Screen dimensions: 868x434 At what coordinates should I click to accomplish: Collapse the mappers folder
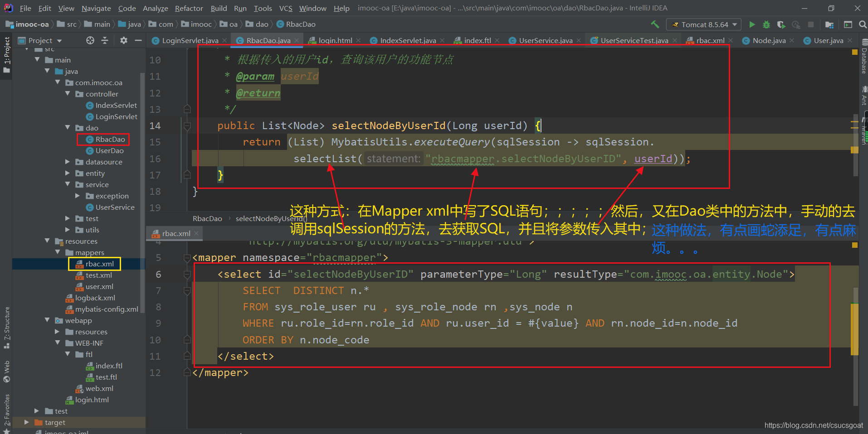(58, 252)
